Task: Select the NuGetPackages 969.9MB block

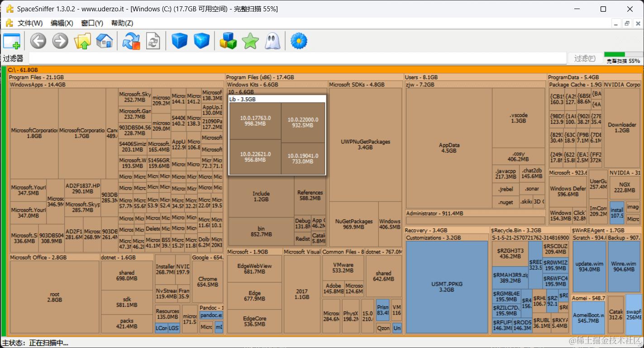Action: pyautogui.click(x=354, y=224)
